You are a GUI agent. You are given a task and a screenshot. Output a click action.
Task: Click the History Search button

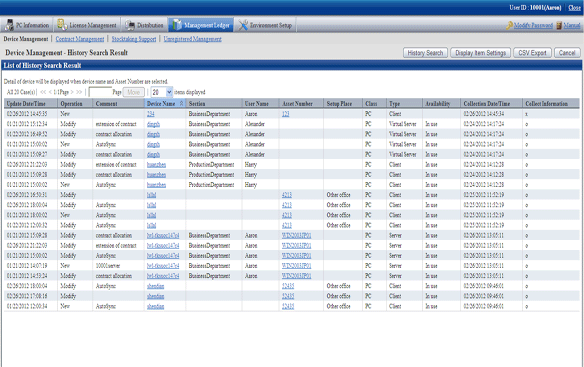425,53
